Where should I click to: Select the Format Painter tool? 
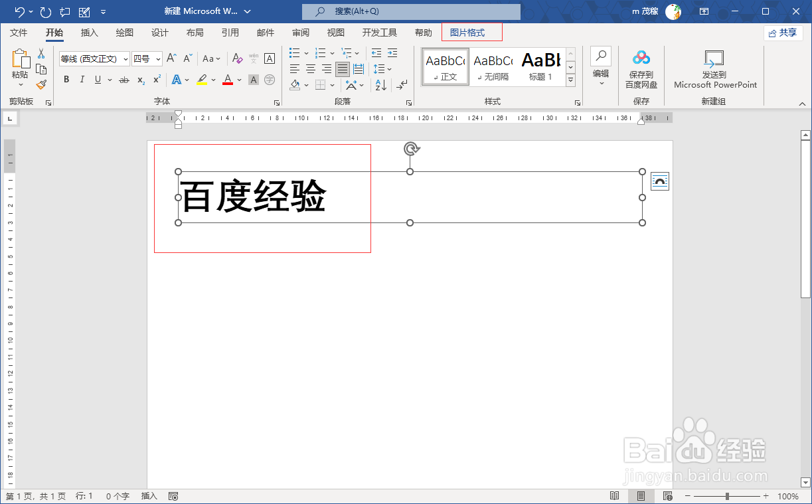click(41, 84)
